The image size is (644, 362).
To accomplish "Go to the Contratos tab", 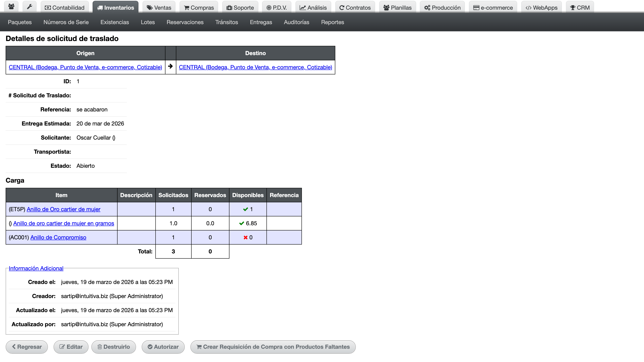I will (355, 7).
